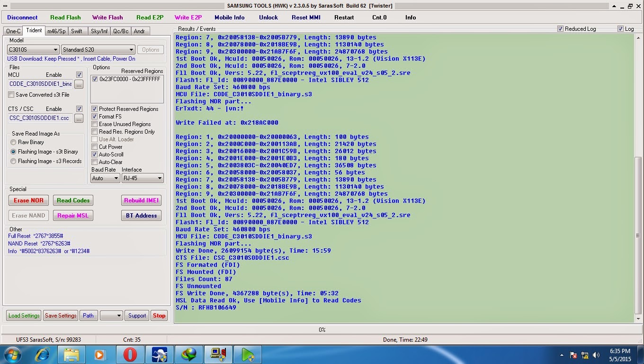Toggle the CTS / CSC Enable checkbox
Viewport: 644px width, 364px height.
(79, 109)
